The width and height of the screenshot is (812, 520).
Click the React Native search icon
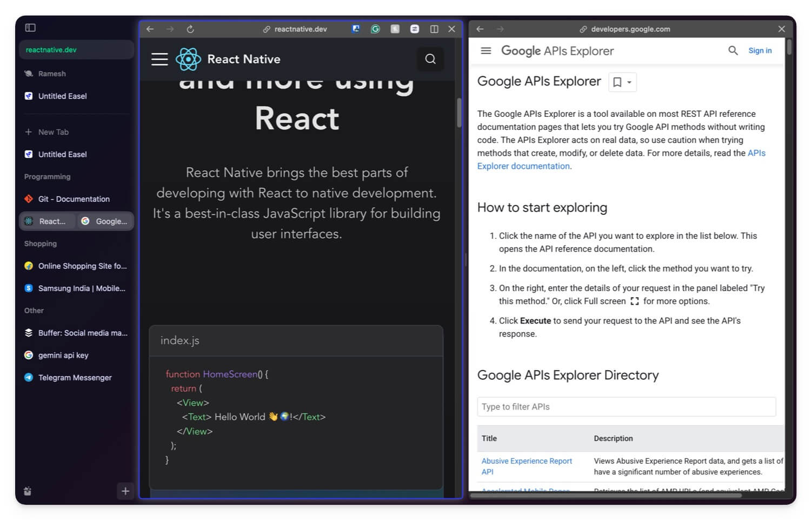(430, 59)
